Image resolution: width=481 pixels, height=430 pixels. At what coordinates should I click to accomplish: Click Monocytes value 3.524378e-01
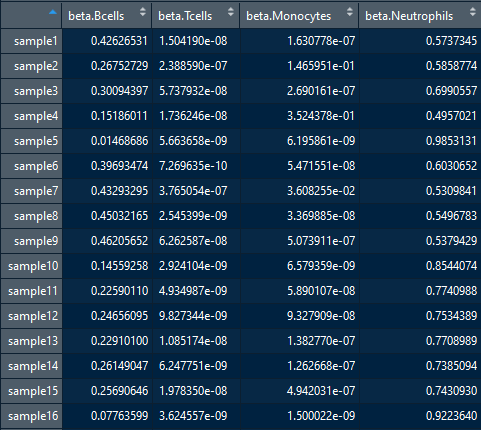321,116
